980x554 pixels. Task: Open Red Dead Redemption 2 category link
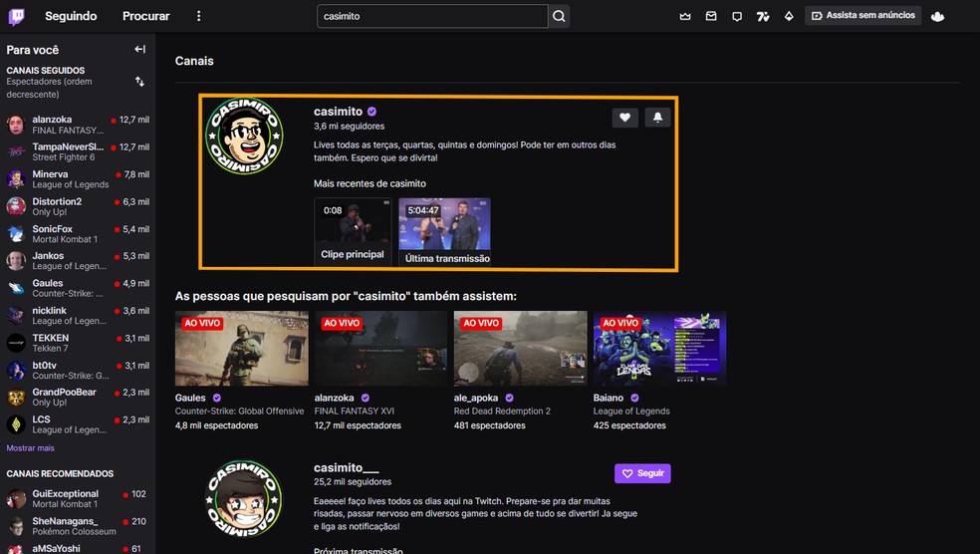pos(502,411)
